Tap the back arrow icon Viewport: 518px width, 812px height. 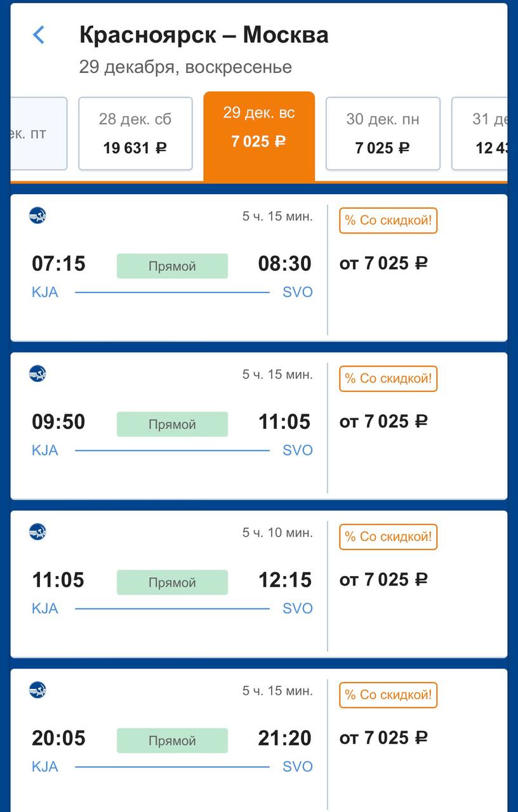pyautogui.click(x=39, y=35)
